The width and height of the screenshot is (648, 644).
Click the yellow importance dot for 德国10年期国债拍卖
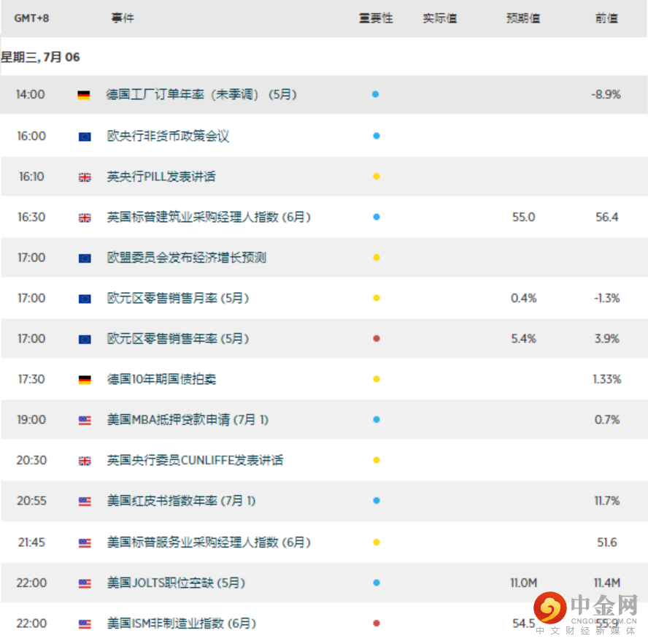(377, 379)
